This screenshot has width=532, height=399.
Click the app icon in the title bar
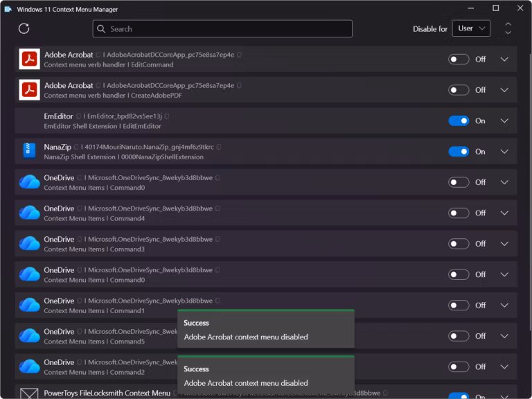pos(8,9)
